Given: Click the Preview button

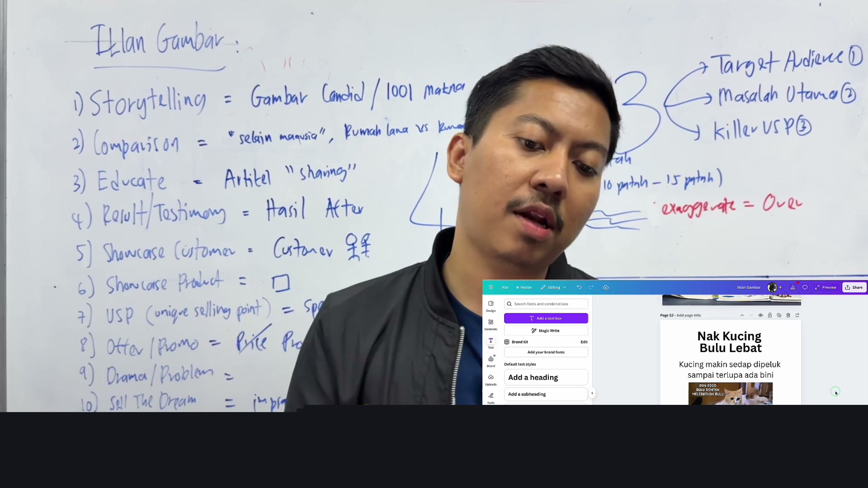Looking at the screenshot, I should pyautogui.click(x=826, y=287).
